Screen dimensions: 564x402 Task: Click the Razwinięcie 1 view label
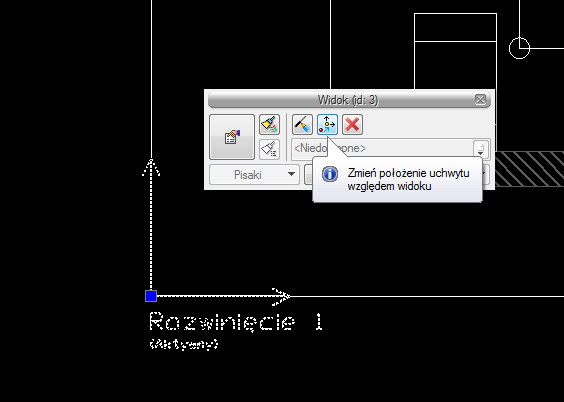click(x=236, y=322)
